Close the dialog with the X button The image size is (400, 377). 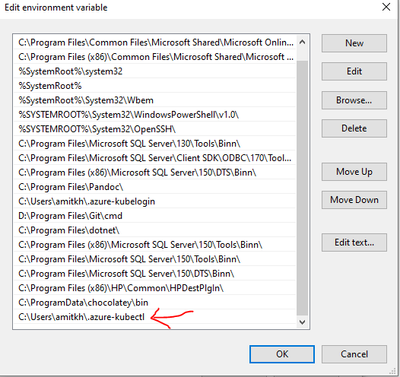coord(386,7)
